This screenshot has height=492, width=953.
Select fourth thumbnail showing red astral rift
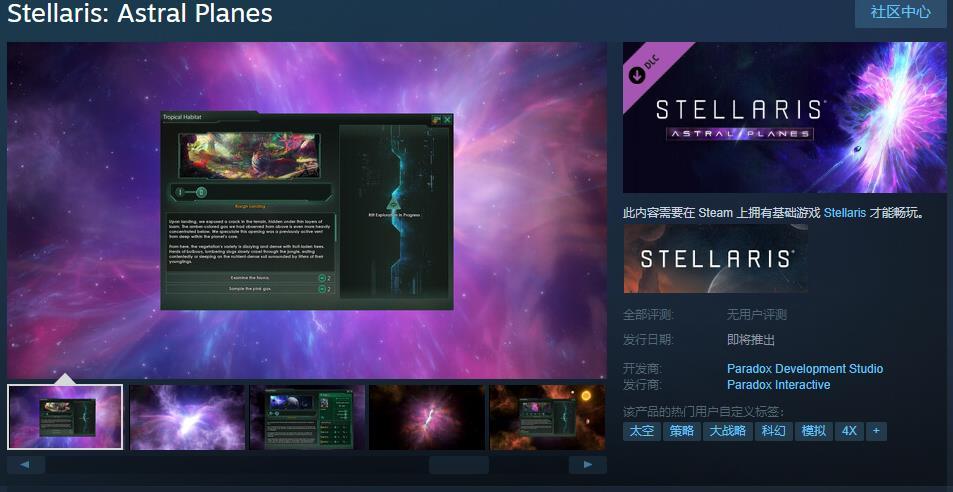point(427,417)
